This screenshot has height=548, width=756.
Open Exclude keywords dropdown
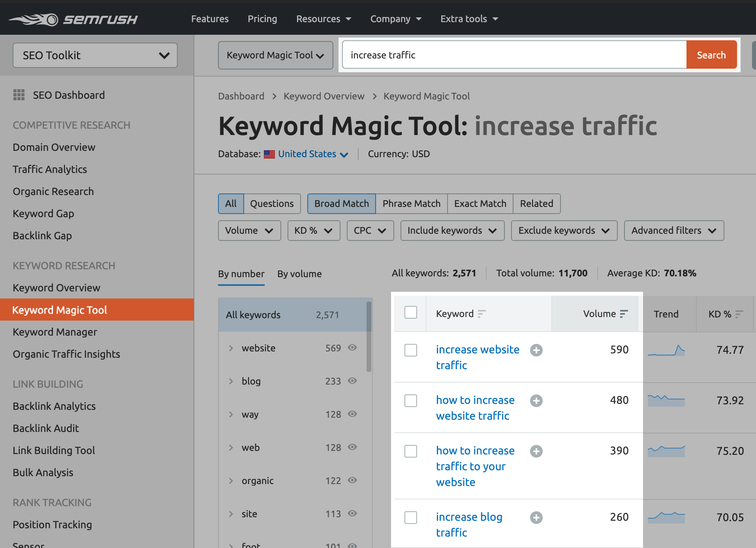tap(564, 231)
